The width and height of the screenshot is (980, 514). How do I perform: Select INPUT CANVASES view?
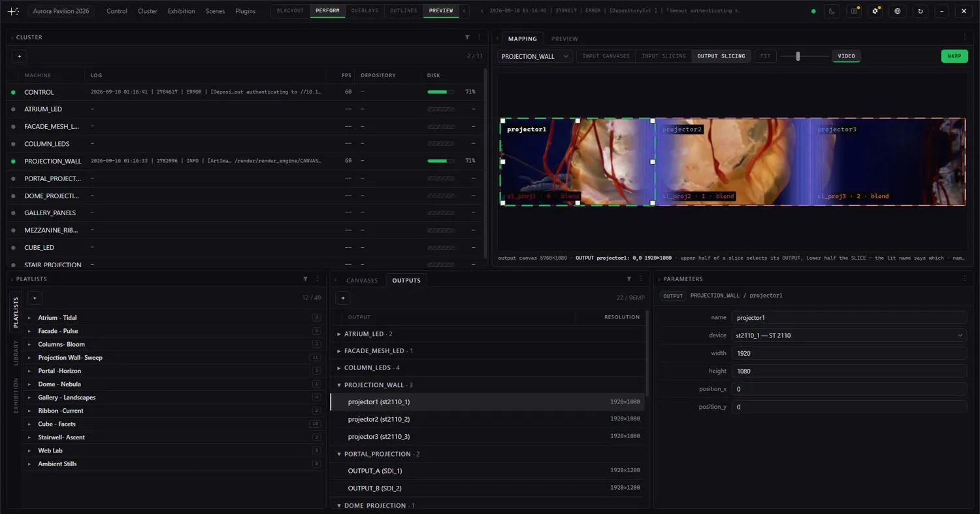point(606,56)
